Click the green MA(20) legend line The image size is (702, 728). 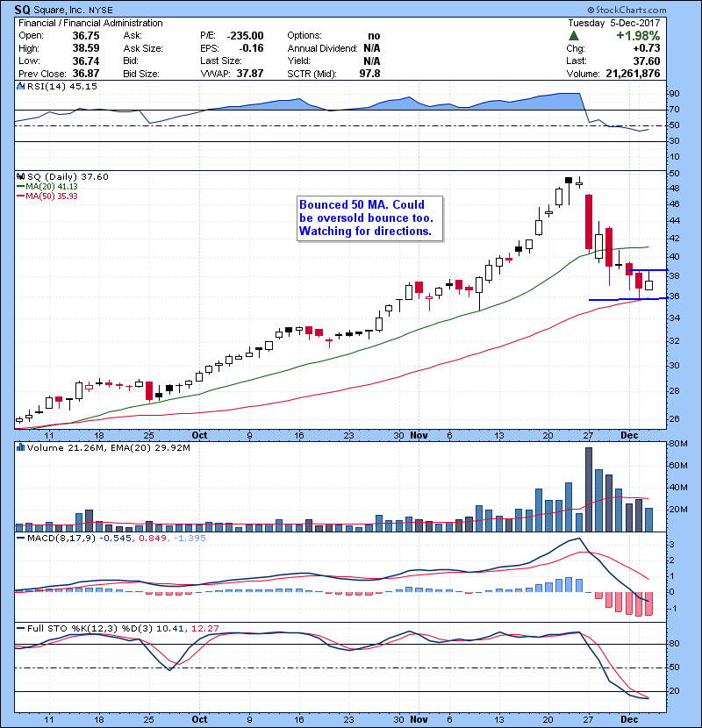21,186
